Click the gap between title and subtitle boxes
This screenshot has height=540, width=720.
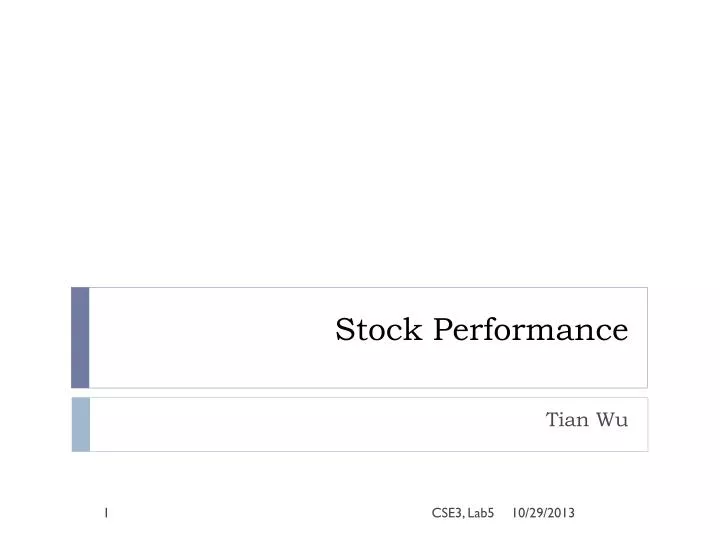(360, 393)
